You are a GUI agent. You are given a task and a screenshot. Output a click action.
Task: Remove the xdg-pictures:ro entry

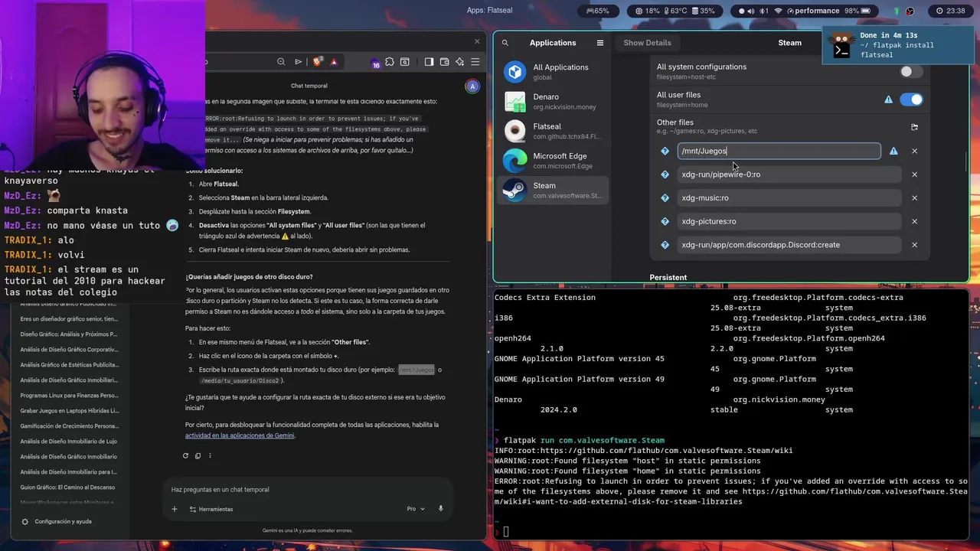tap(914, 221)
